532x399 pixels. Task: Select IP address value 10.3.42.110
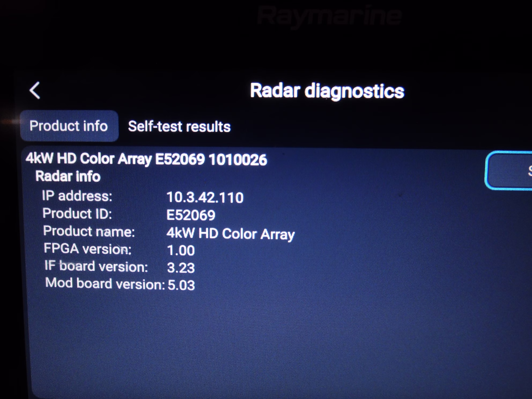pos(205,197)
